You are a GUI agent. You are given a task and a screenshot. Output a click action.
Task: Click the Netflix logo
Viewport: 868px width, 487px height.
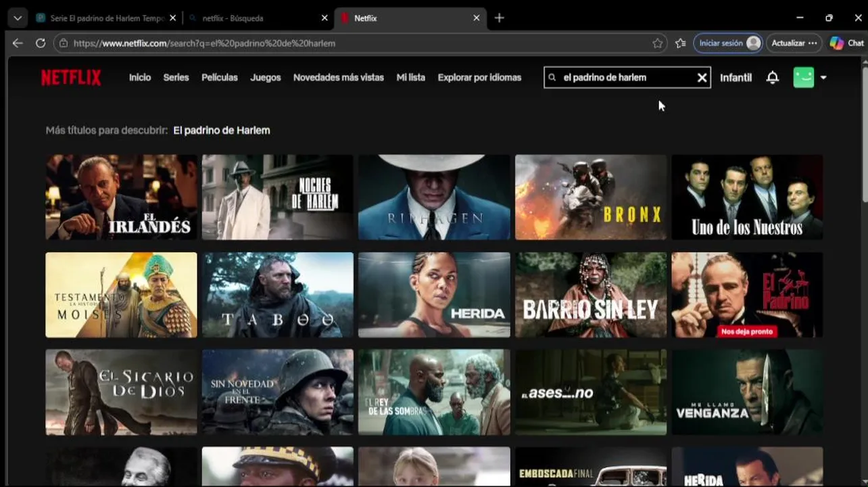tap(71, 78)
